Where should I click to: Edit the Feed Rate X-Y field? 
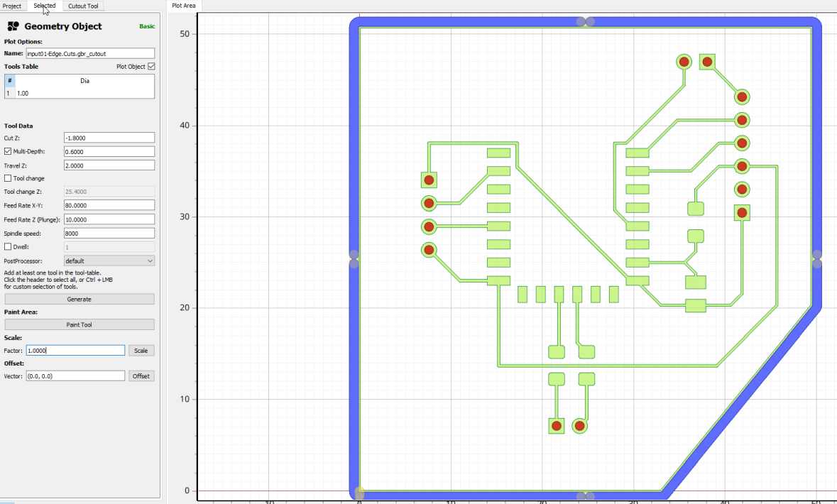[x=109, y=205]
